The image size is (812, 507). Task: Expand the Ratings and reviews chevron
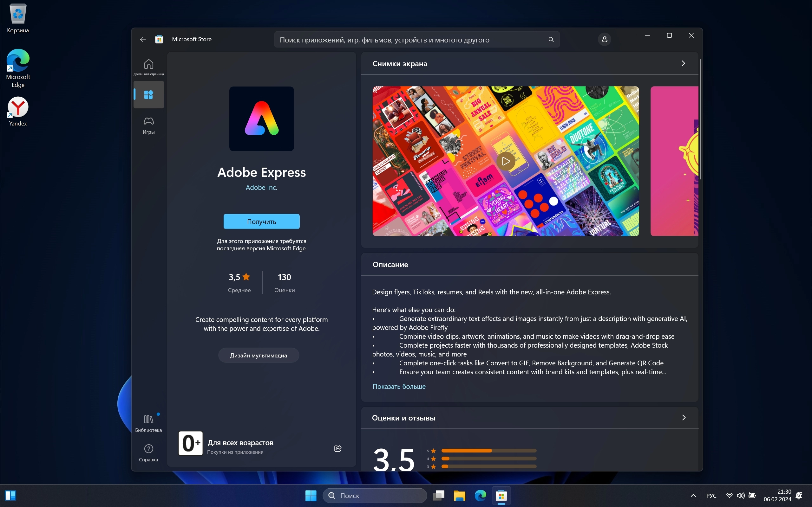[x=684, y=417]
